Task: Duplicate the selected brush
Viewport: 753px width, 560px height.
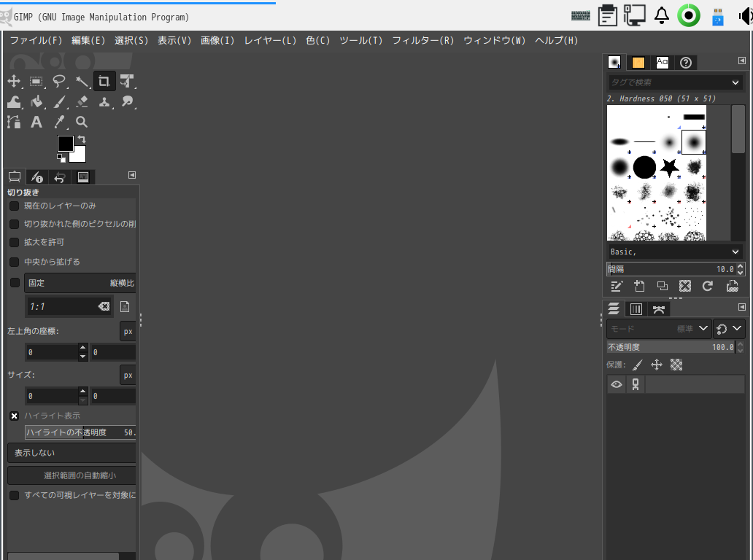Action: [x=663, y=287]
